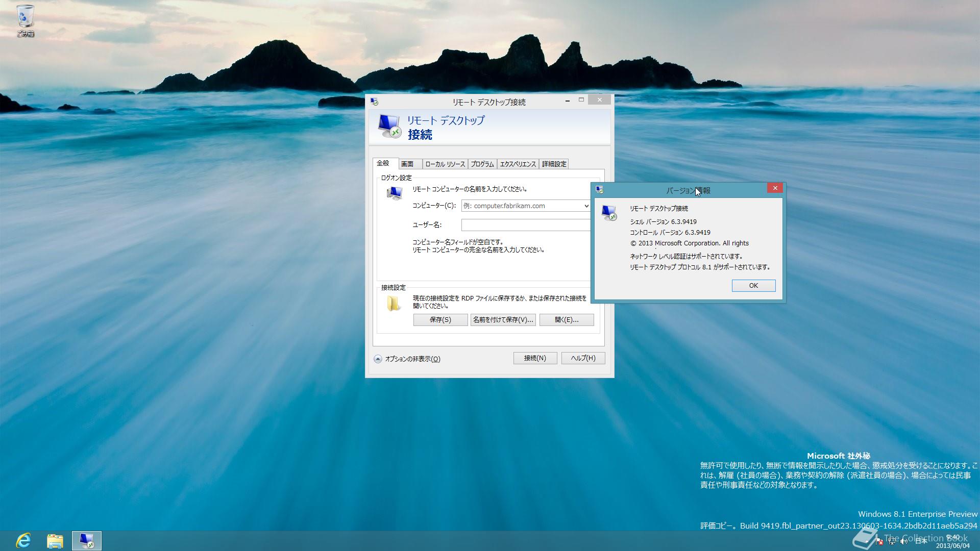980x551 pixels.
Task: Click the ユーザー名 text field
Action: [x=526, y=225]
